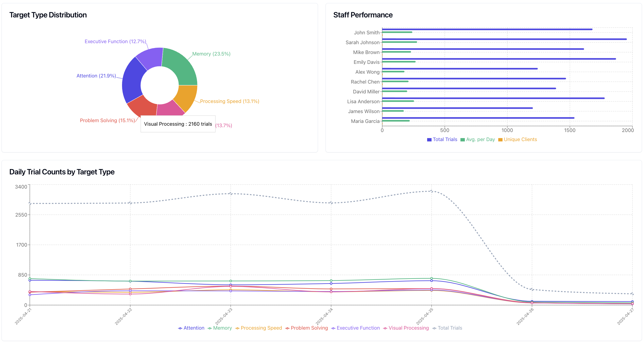Toggle the Total Trials legend in Staff Performance
The width and height of the screenshot is (644, 344).
pos(442,139)
